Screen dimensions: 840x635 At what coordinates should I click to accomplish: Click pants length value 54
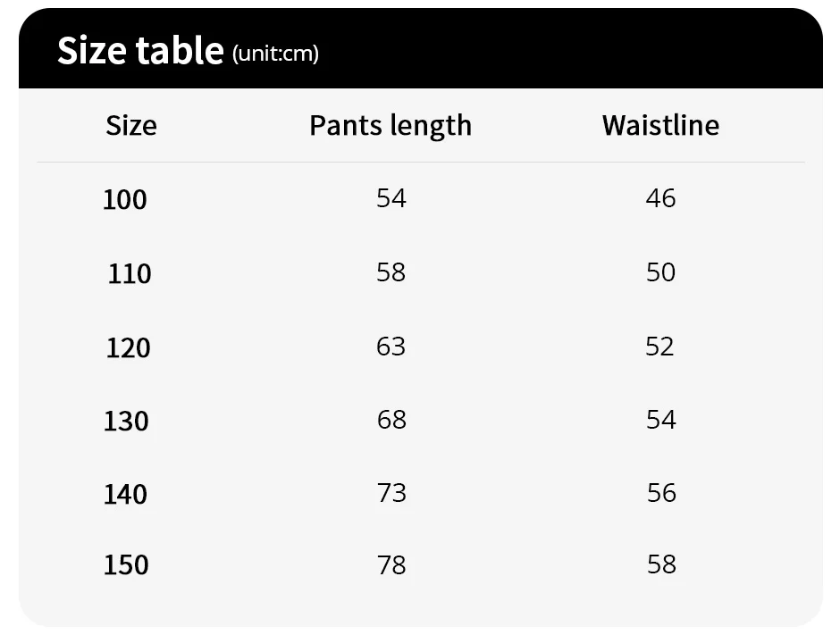pos(391,198)
